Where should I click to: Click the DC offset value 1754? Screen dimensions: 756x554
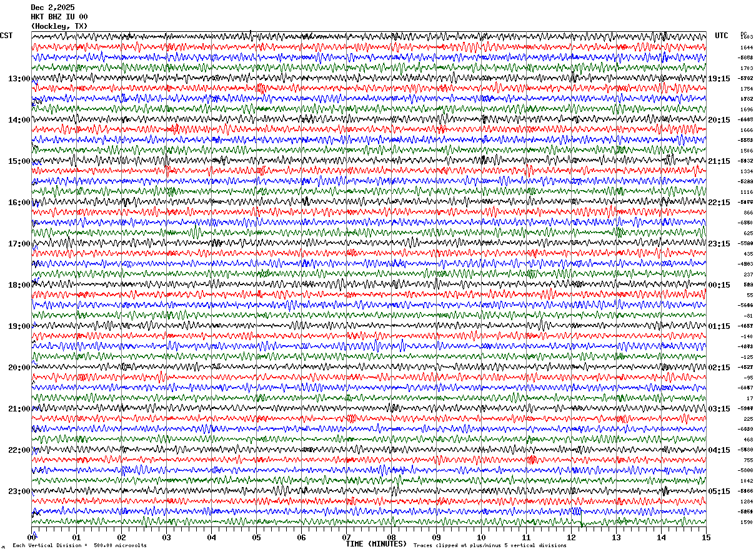click(747, 89)
